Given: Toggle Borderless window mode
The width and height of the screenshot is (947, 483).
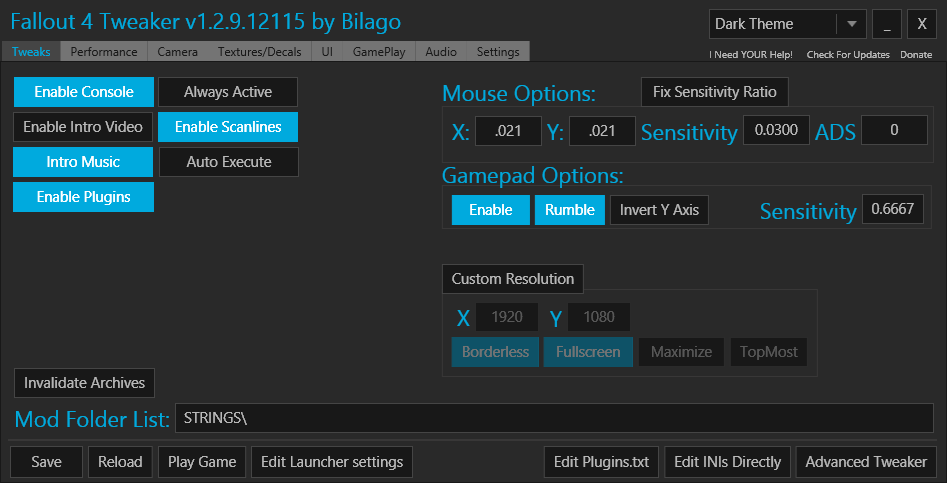Looking at the screenshot, I should pyautogui.click(x=495, y=352).
